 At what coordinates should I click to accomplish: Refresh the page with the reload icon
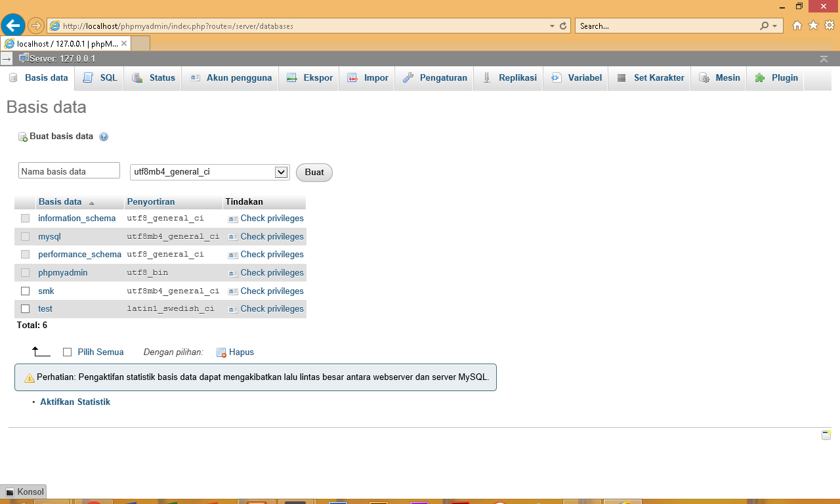tap(563, 26)
